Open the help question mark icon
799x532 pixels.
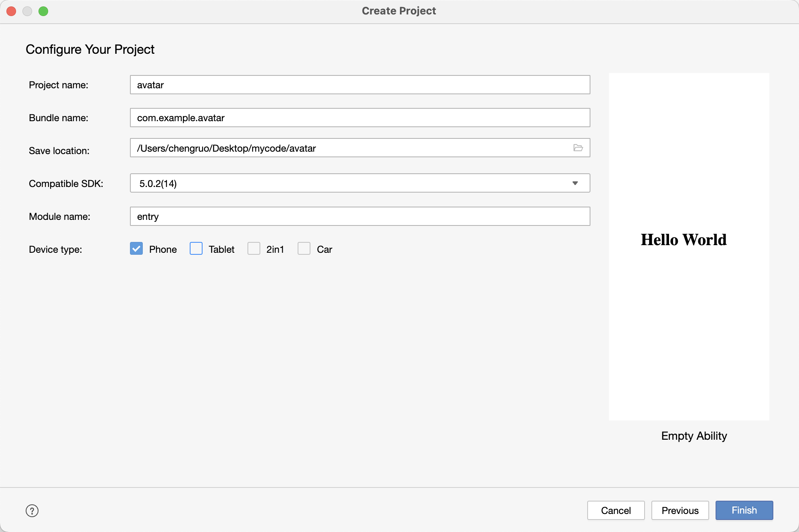[32, 511]
